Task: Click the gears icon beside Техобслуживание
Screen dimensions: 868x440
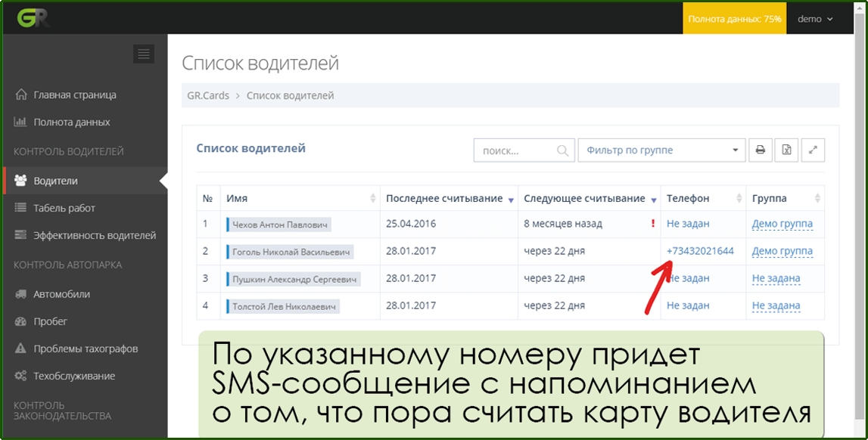Action: point(20,376)
